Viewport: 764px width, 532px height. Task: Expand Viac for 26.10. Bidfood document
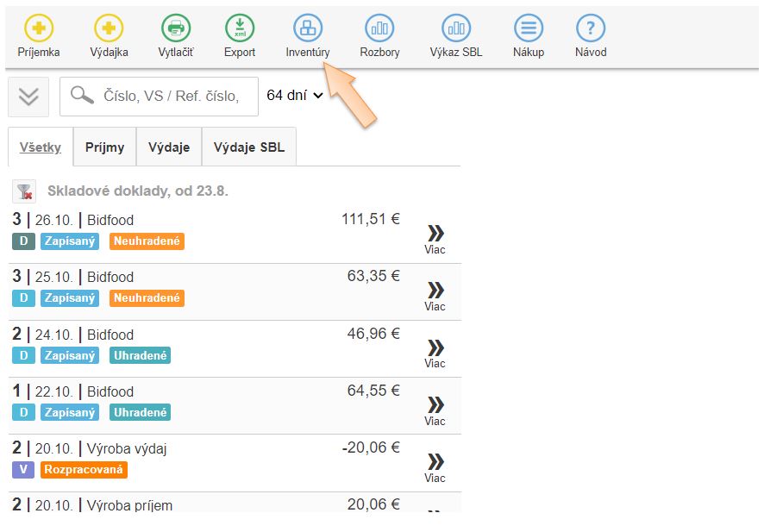click(435, 238)
